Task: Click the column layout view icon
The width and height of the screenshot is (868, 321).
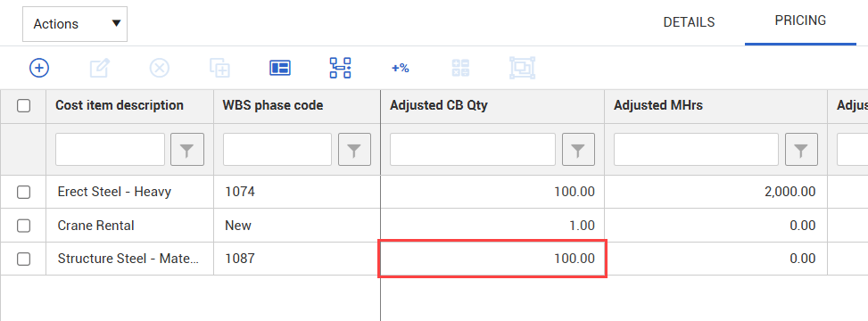Action: click(x=280, y=68)
